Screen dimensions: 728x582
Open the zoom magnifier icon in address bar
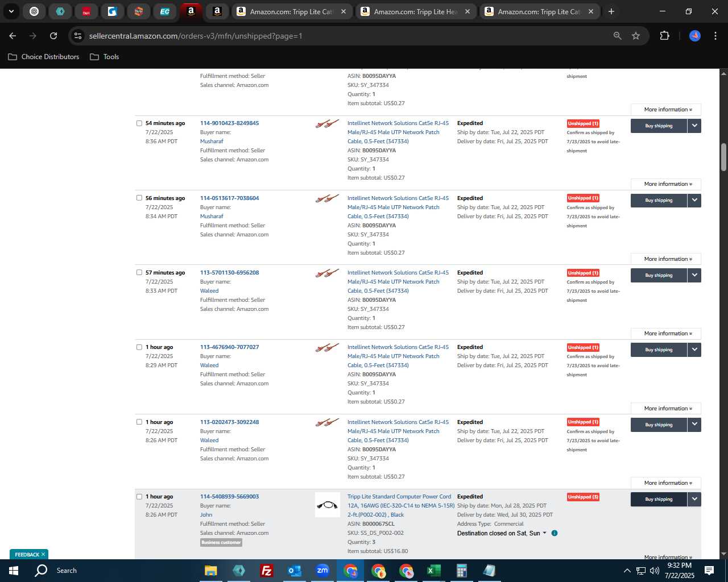pyautogui.click(x=618, y=36)
